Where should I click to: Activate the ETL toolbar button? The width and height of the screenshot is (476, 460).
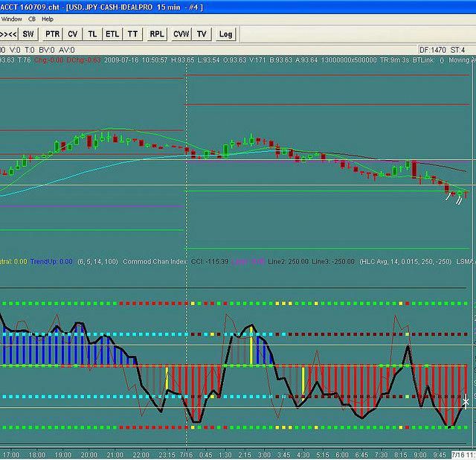(112, 33)
